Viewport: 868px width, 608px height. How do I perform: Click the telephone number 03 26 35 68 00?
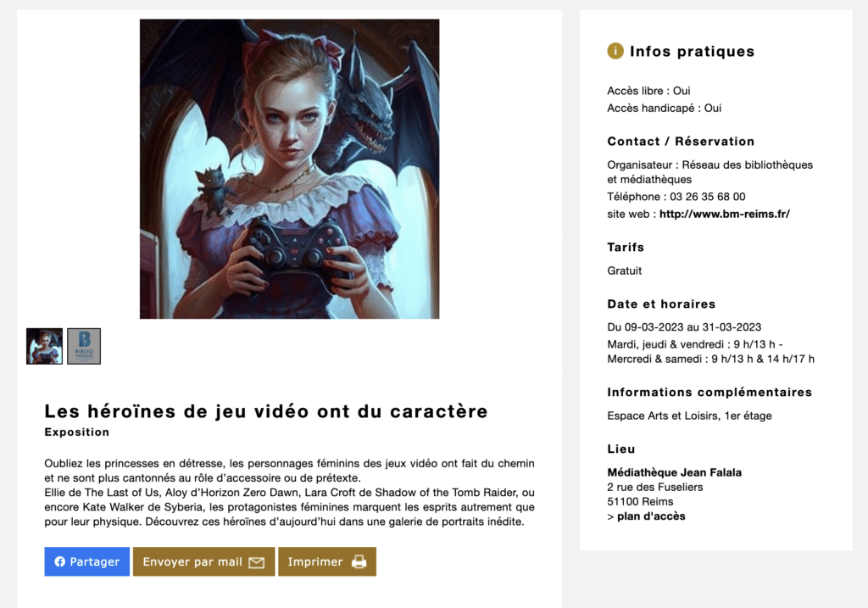[x=708, y=197]
